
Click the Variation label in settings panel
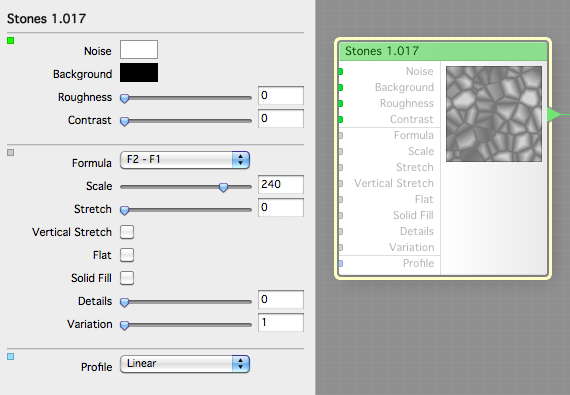(x=89, y=324)
